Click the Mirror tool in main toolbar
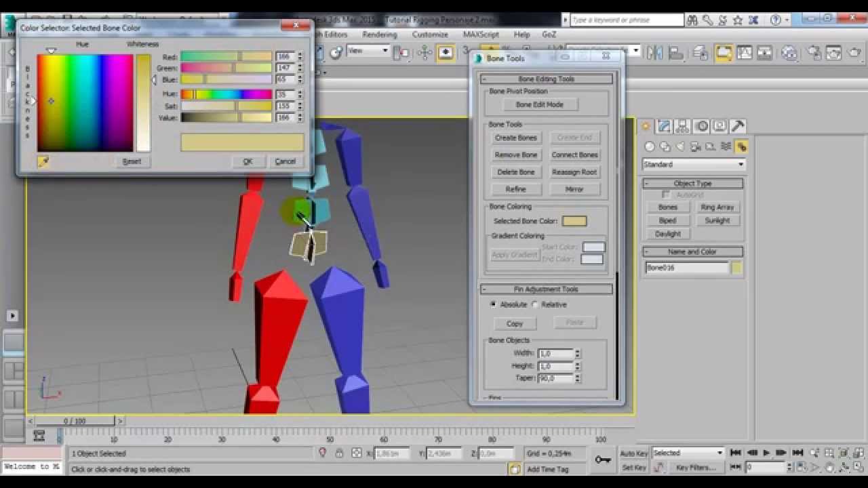This screenshot has width=868, height=488. coord(655,52)
